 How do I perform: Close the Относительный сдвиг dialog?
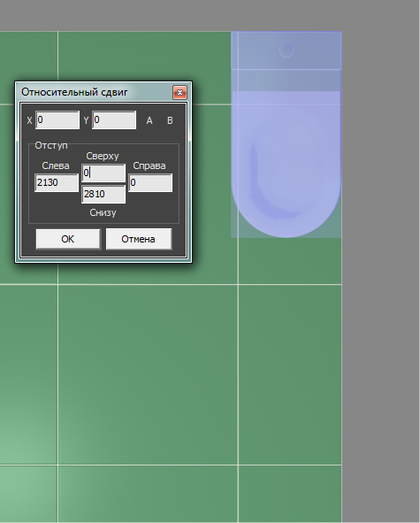pos(180,92)
